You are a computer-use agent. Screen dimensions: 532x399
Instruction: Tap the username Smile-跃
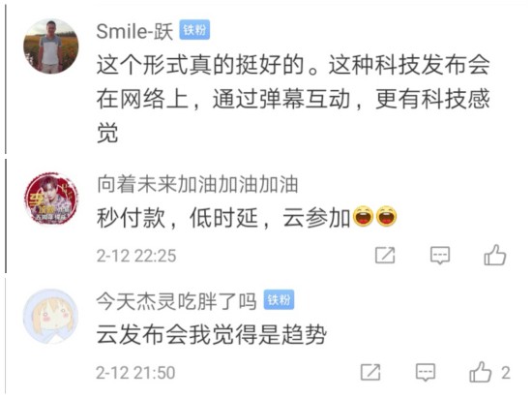coord(134,31)
